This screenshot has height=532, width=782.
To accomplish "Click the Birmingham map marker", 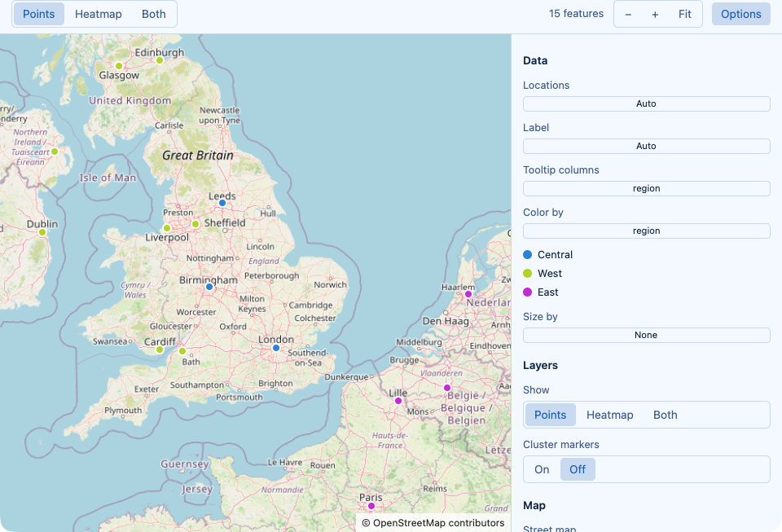I will [x=209, y=287].
